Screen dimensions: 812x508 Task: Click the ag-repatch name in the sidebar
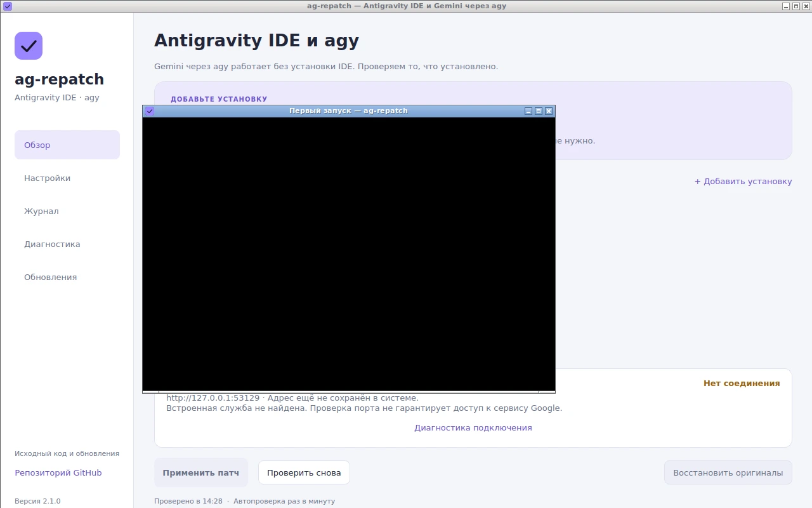pos(59,79)
